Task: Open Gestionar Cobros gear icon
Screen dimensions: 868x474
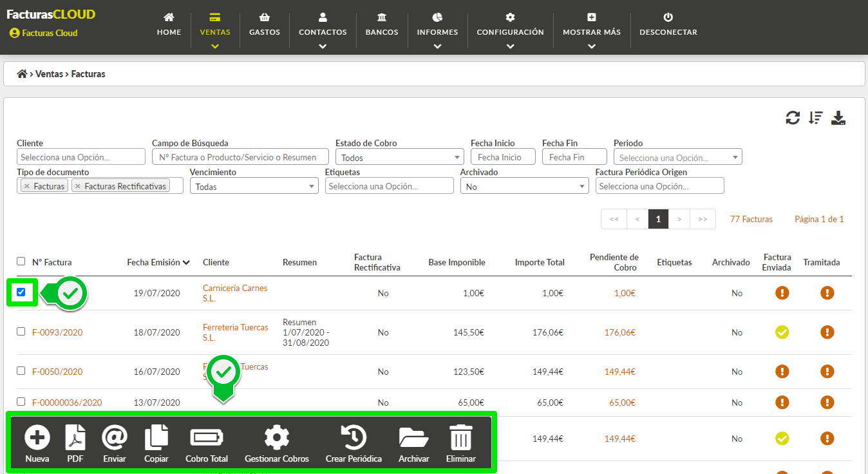Action: 277,439
